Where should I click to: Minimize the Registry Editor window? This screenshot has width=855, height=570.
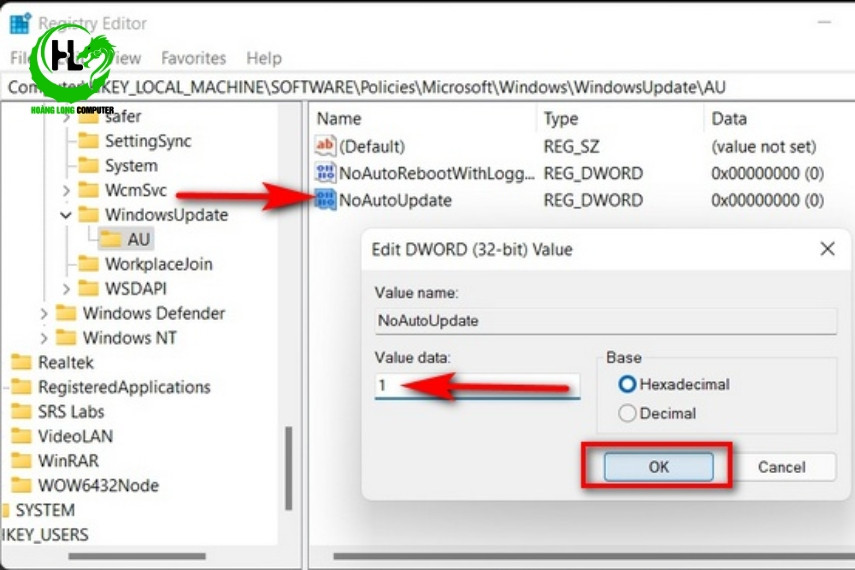coord(824,22)
